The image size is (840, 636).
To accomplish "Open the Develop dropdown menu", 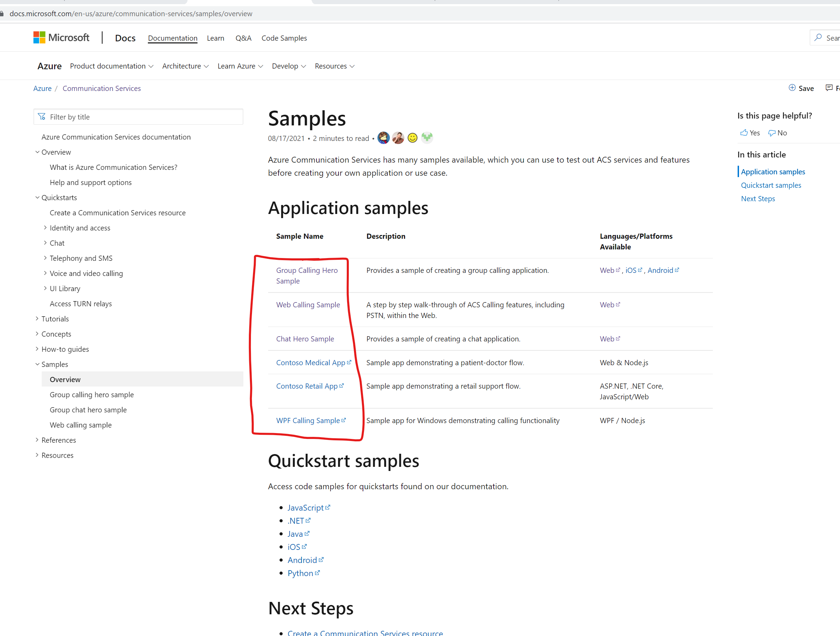I will 289,66.
